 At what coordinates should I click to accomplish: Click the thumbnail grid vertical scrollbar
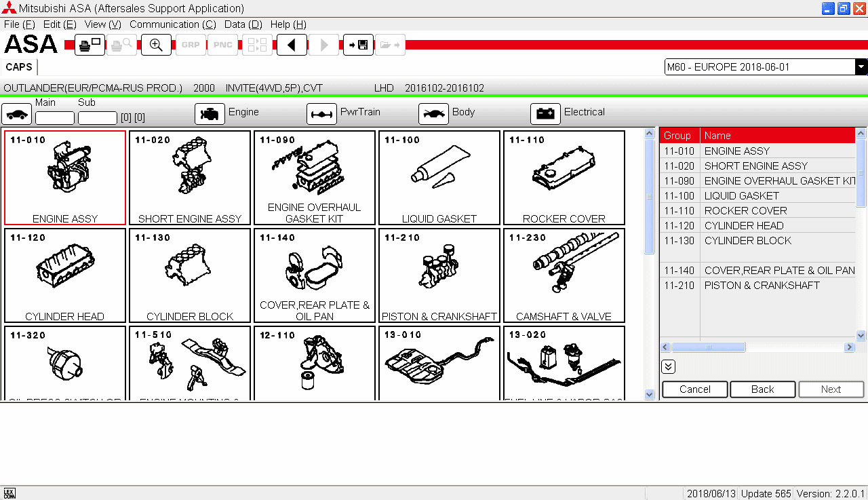coord(649,264)
